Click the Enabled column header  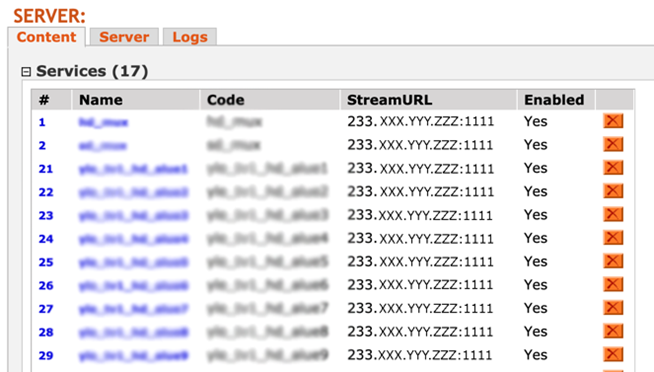[556, 100]
